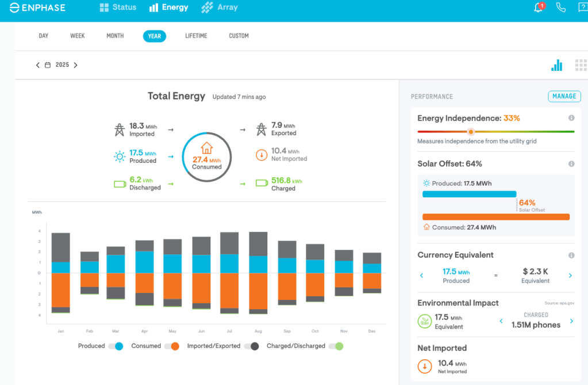Screen dimensions: 588x385
Task: Disable the Imported/Exported series toggle
Action: pyautogui.click(x=251, y=346)
